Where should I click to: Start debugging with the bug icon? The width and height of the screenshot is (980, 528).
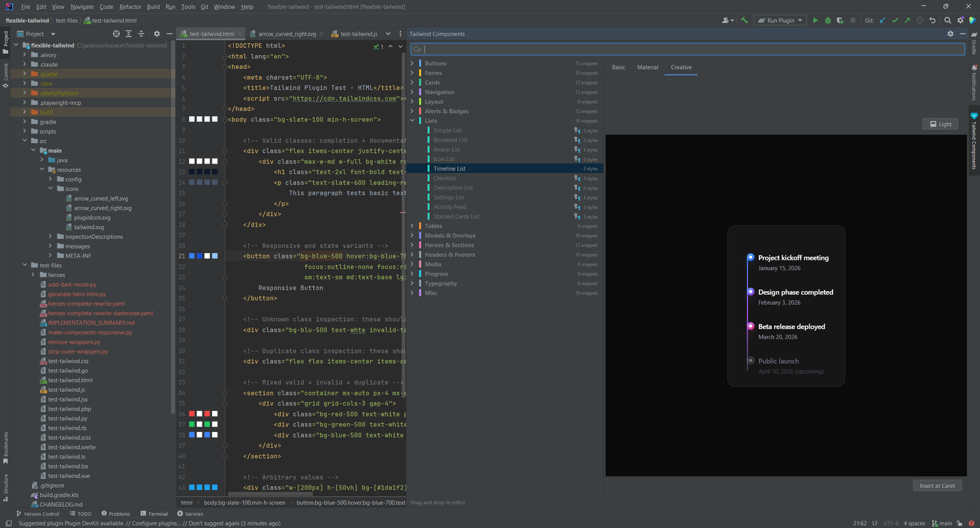[827, 20]
